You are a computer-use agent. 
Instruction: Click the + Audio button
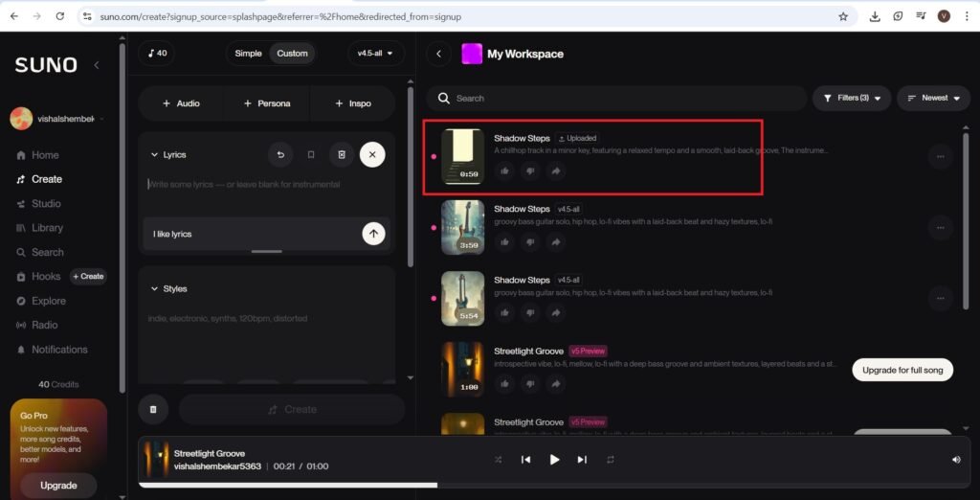(181, 103)
